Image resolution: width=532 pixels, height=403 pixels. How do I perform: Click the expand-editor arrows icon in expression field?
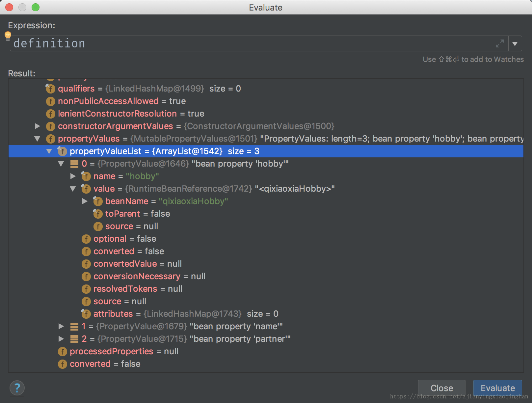500,43
